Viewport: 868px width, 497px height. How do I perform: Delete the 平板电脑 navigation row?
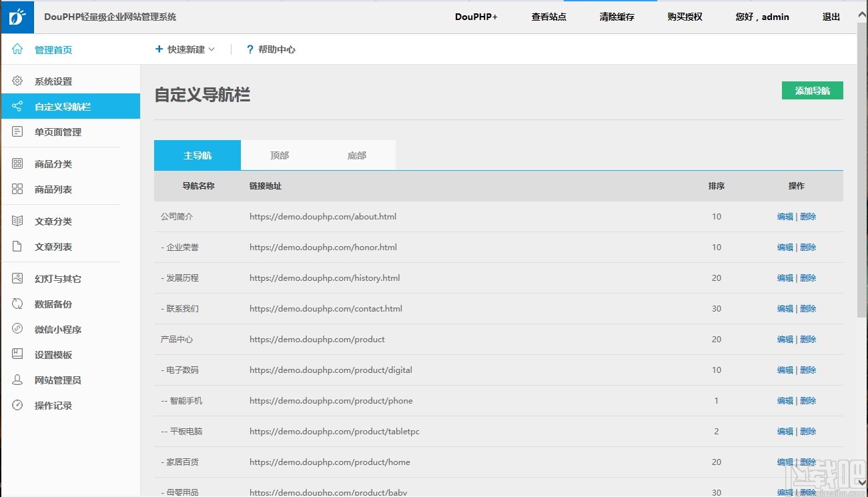(x=808, y=432)
